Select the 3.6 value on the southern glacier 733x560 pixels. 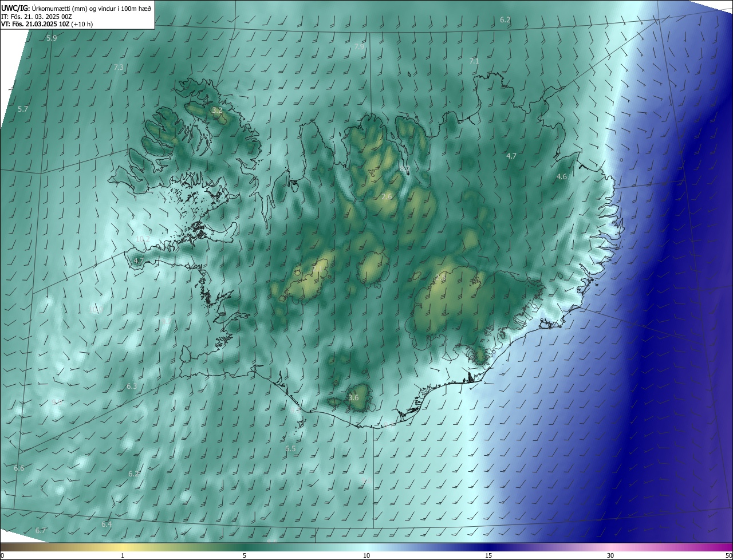click(353, 398)
